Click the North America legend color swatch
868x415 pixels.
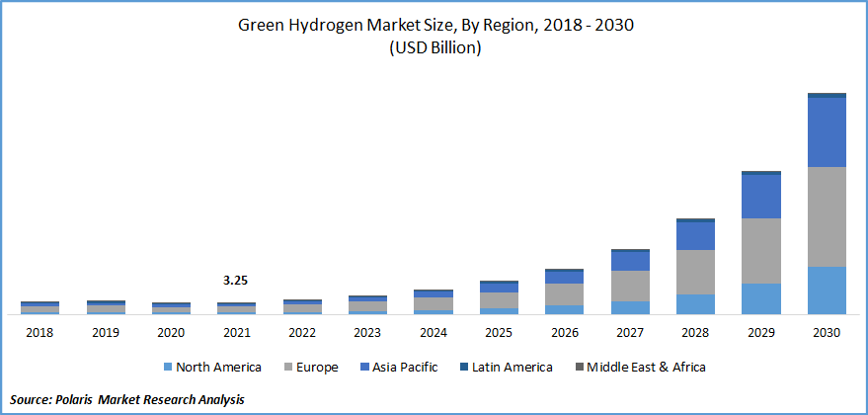point(168,367)
